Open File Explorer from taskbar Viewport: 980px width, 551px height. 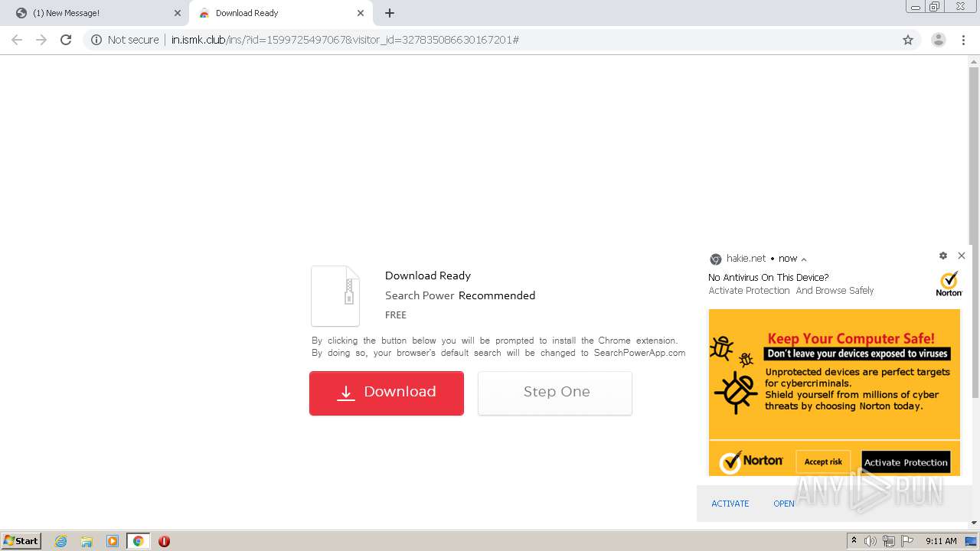tap(87, 541)
